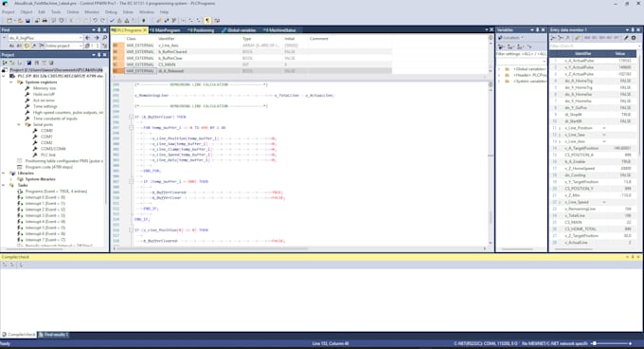Expand the System libraries tree node

click(11, 179)
